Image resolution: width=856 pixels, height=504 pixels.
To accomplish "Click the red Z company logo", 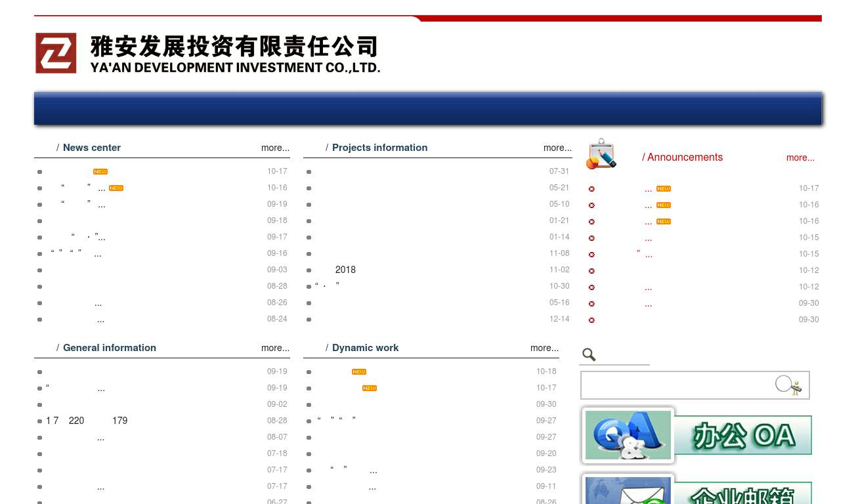I will [x=56, y=53].
